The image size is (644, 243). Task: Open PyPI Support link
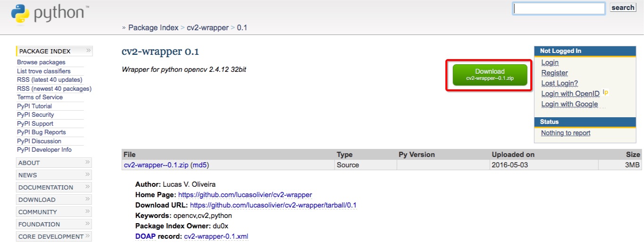pyautogui.click(x=35, y=123)
